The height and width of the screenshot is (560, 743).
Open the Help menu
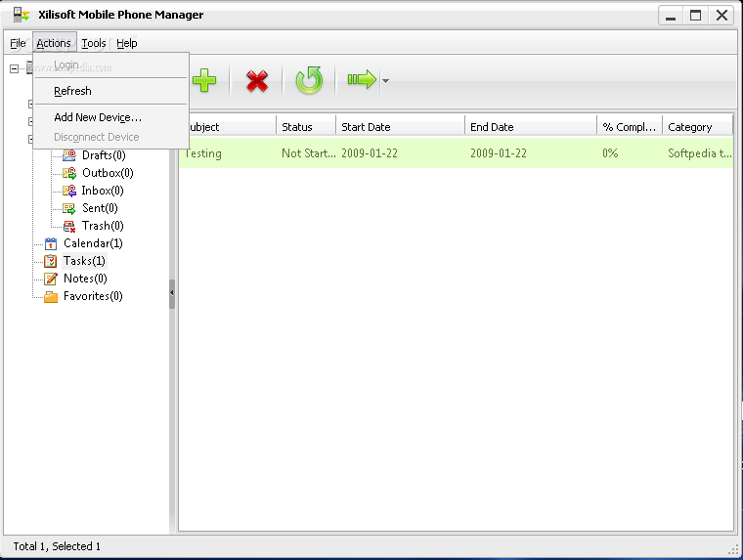click(127, 43)
